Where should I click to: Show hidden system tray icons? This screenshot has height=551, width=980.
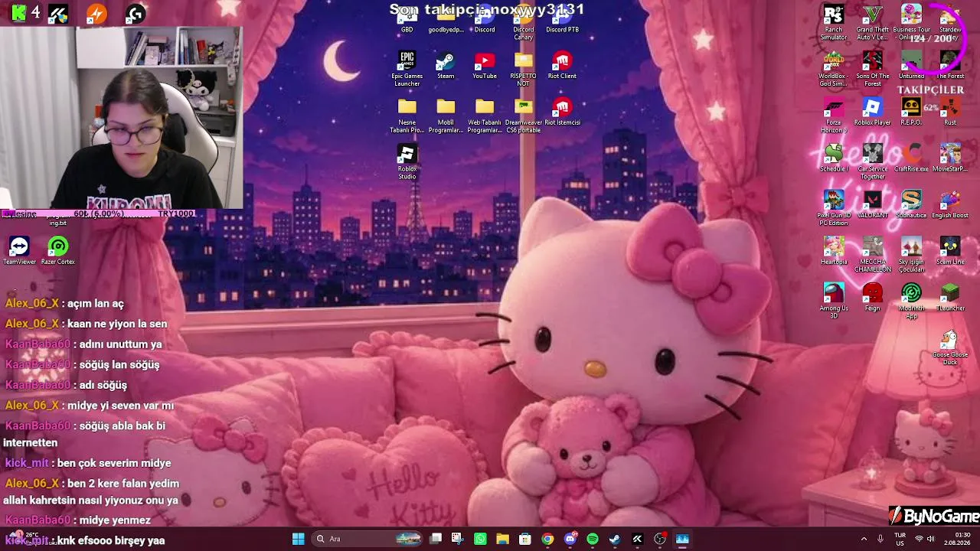coord(864,539)
